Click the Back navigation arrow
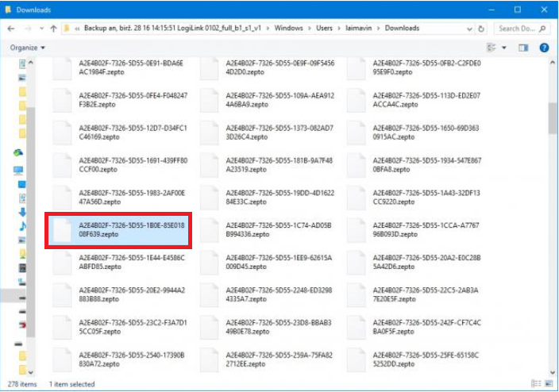The width and height of the screenshot is (559, 392). pyautogui.click(x=11, y=28)
